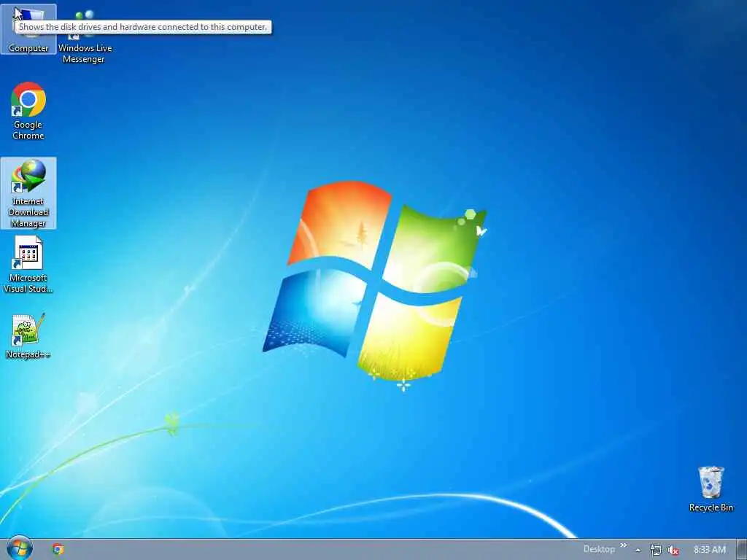Open the Windows Start menu orb
Viewport: 747px width, 560px height.
pyautogui.click(x=20, y=548)
